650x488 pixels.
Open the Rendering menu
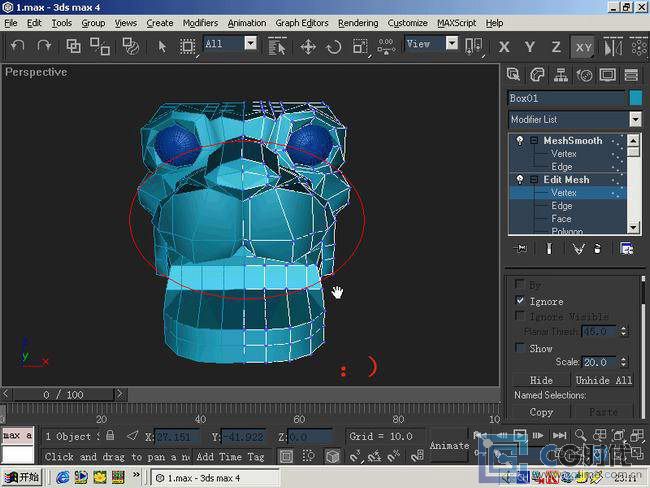[358, 23]
